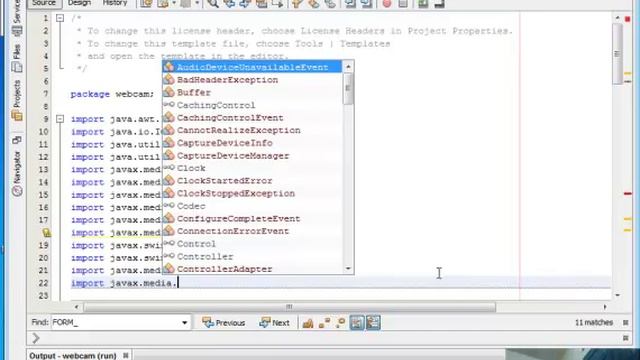Close the row below the Find bar
Image resolution: width=640 pixels, height=360 pixels.
click(626, 338)
